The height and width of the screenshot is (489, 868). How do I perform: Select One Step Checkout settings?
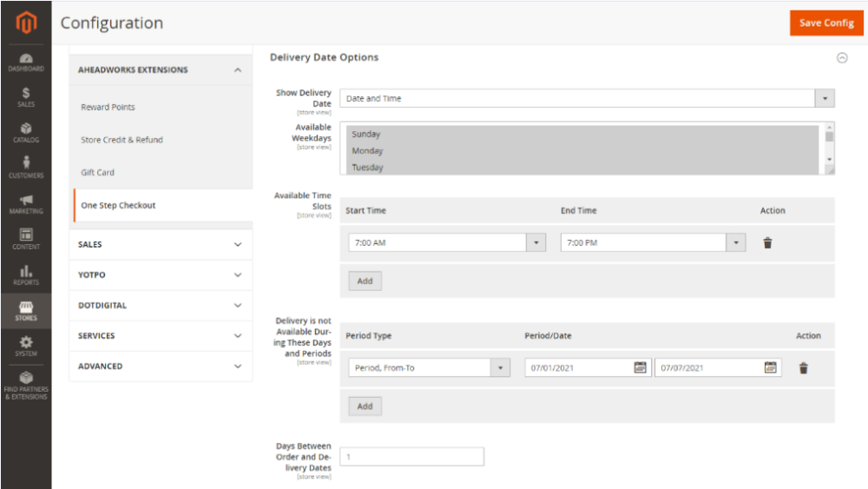point(118,205)
